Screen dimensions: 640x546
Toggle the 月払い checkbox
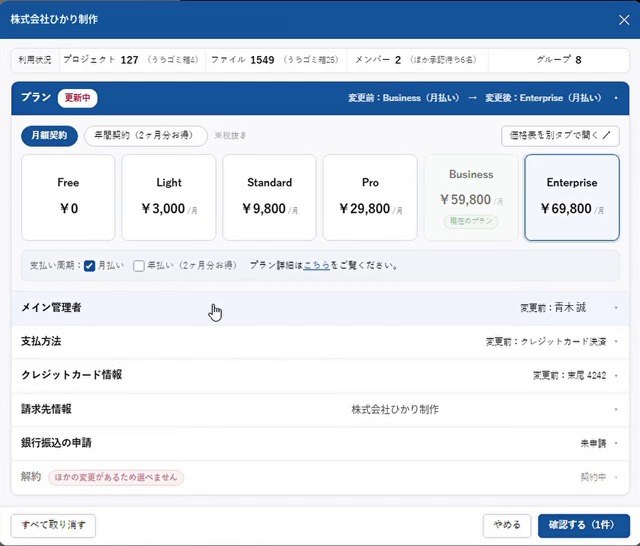point(89,266)
